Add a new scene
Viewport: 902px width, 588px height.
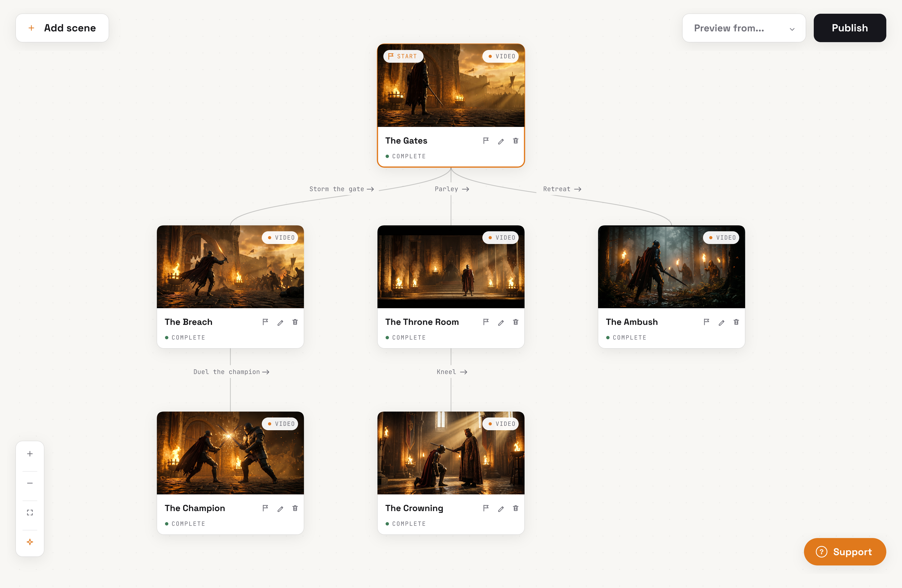click(x=62, y=28)
